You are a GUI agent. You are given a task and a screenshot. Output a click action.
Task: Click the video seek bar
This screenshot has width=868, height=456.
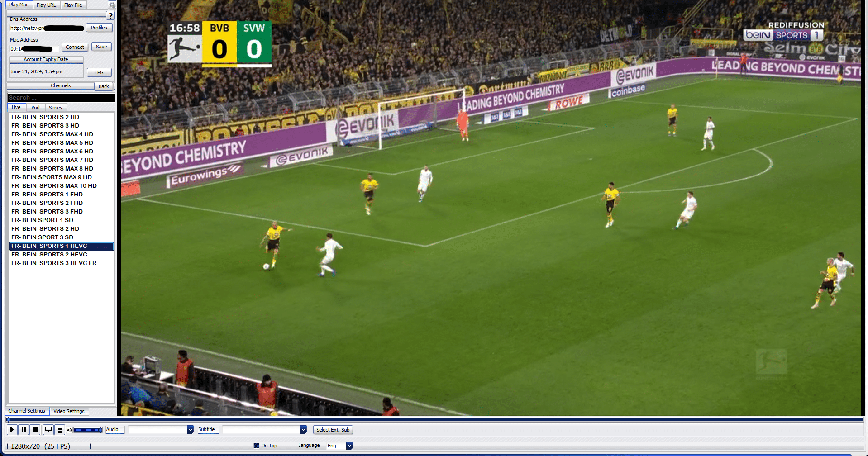pos(434,419)
